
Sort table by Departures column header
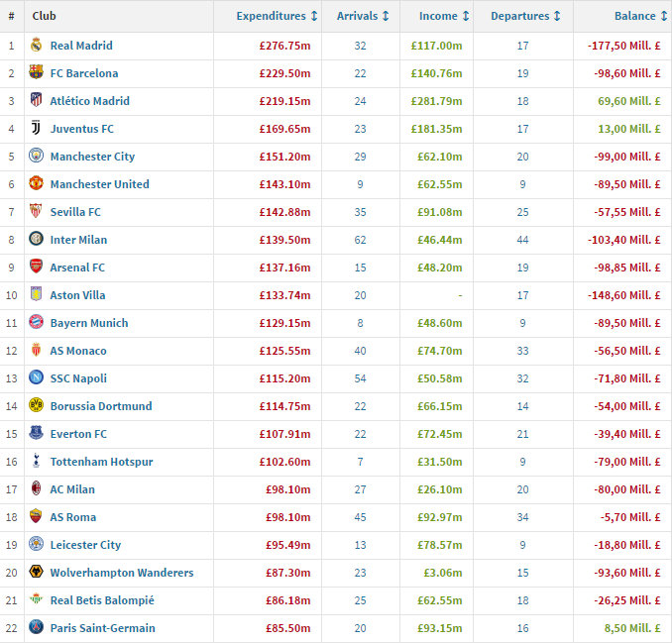pos(525,16)
